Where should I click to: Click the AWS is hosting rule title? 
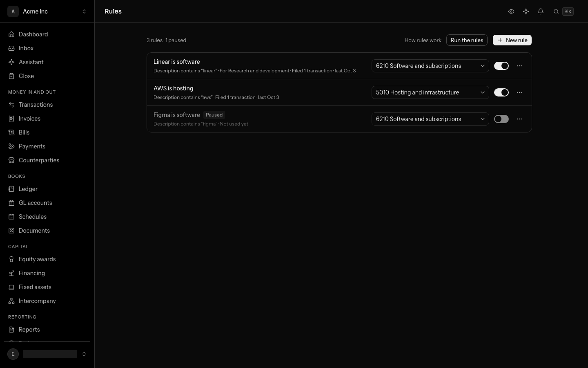174,88
